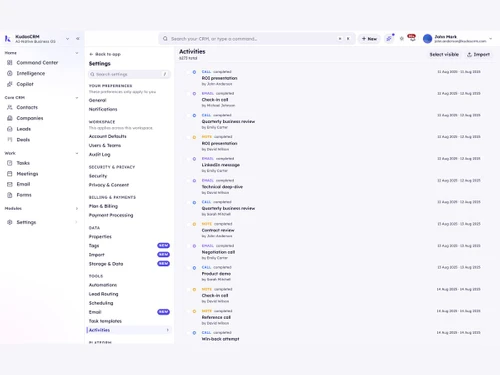Click the chevron on the Activities settings item
This screenshot has height=375, width=500.
pyautogui.click(x=168, y=330)
